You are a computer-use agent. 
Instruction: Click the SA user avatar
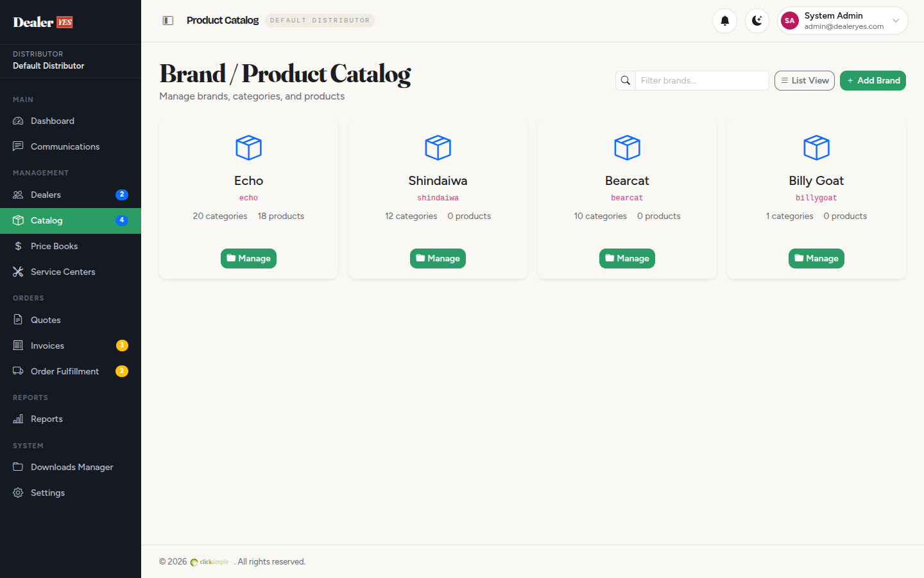tap(790, 21)
